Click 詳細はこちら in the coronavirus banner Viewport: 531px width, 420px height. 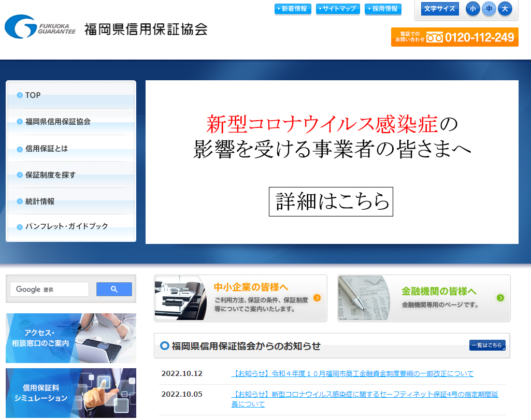click(x=331, y=201)
